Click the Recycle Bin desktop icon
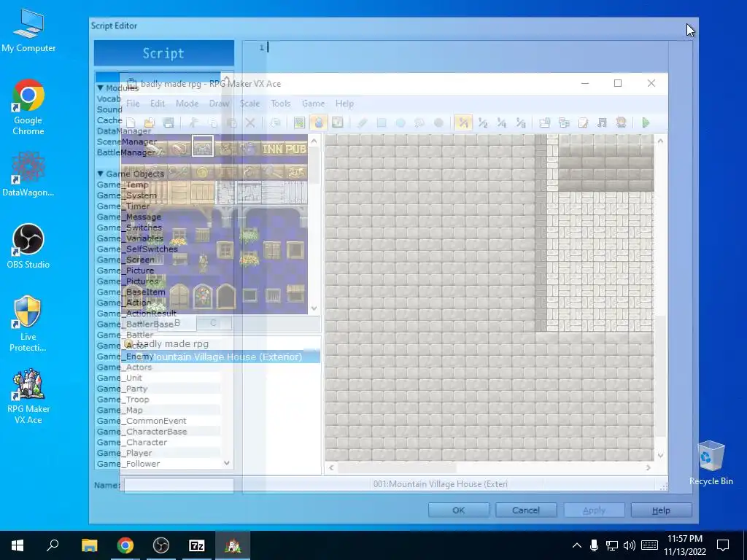 pos(711,462)
